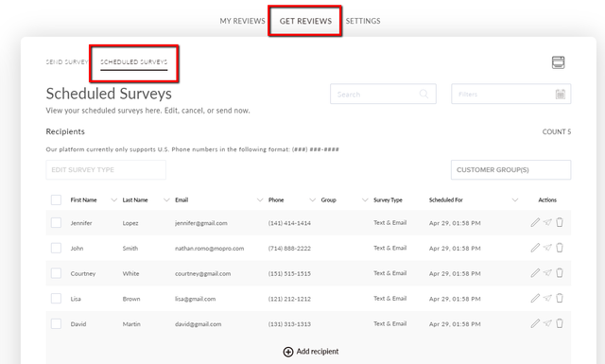605x364 pixels.
Task: Switch to the My Reviews tab
Action: (x=242, y=21)
